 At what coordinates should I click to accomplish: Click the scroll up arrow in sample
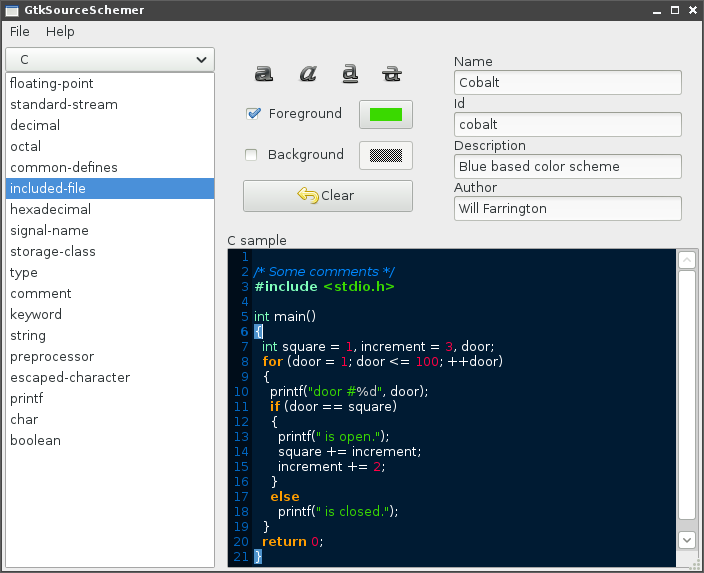point(687,260)
